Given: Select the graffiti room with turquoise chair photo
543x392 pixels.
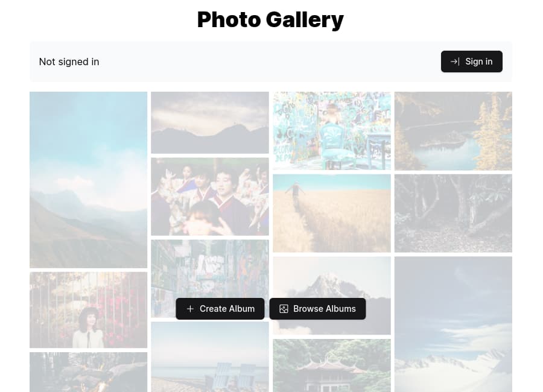Looking at the screenshot, I should click(x=332, y=131).
